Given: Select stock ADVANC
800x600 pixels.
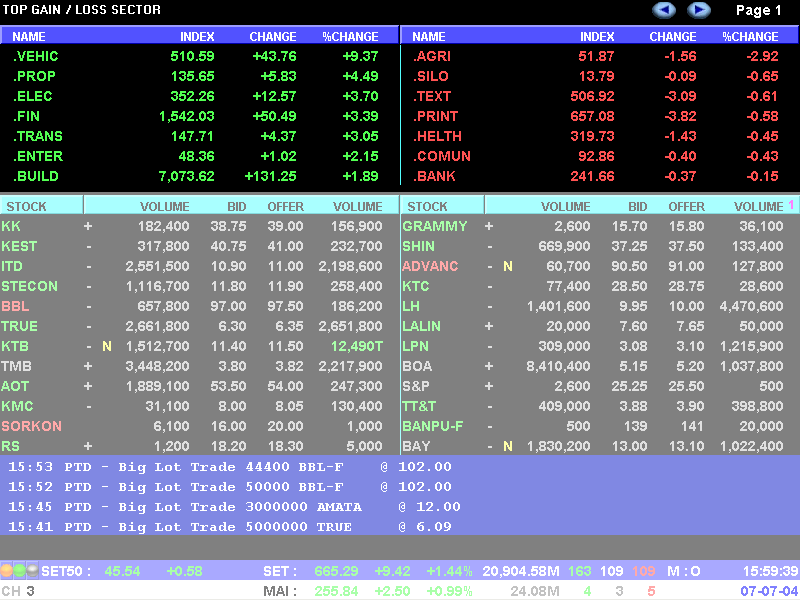Looking at the screenshot, I should [x=430, y=266].
